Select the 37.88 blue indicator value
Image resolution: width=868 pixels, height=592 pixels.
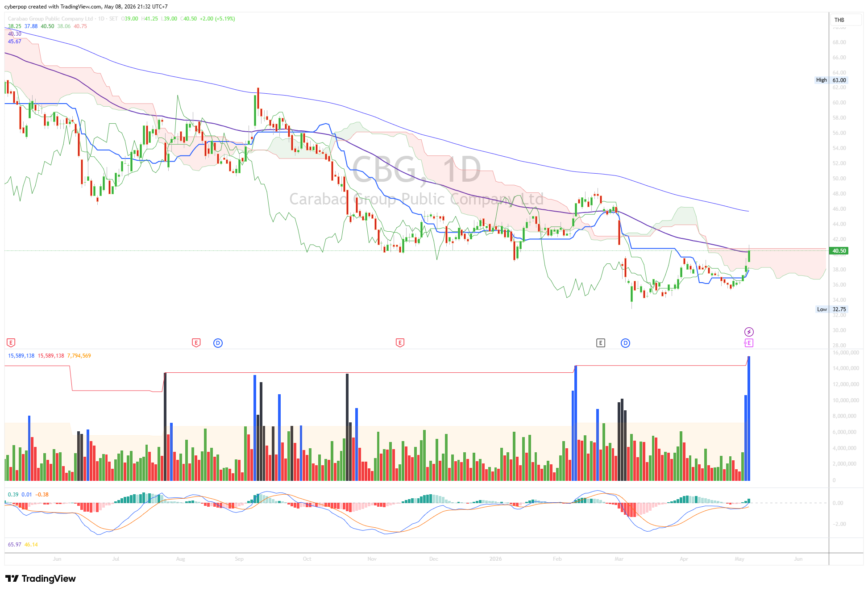[x=31, y=26]
